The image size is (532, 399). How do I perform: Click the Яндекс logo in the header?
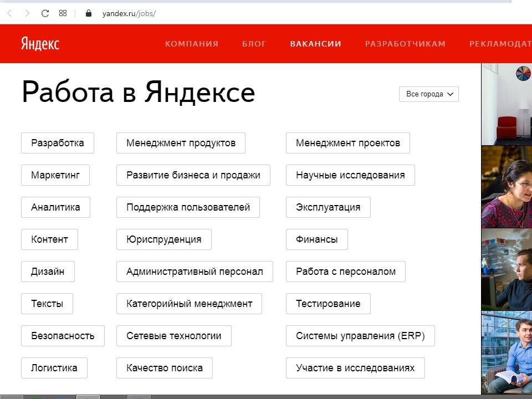(x=40, y=44)
